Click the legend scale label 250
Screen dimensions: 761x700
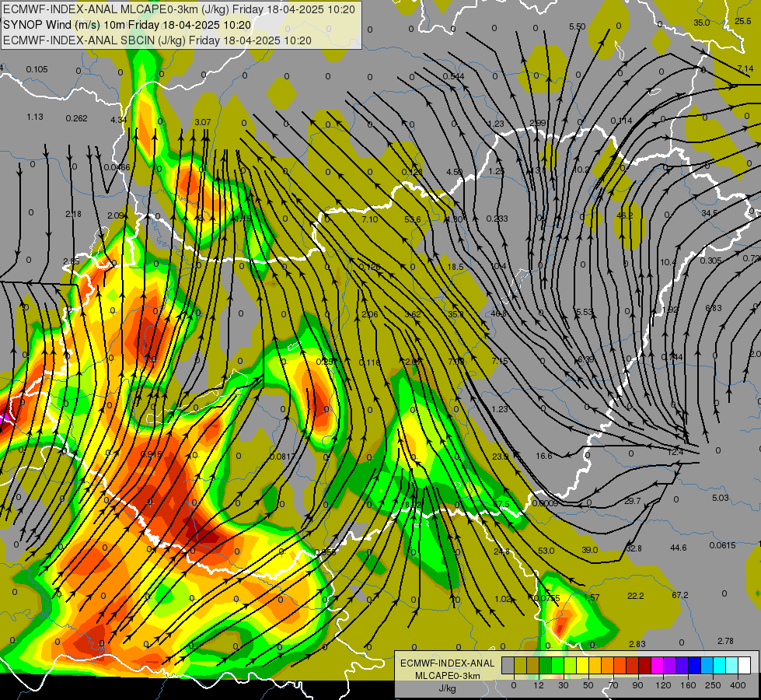coord(713,685)
